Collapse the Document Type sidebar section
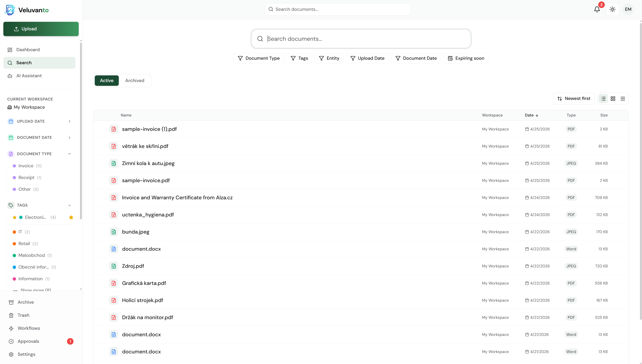Viewport: 642px width, 364px height. click(x=39, y=154)
